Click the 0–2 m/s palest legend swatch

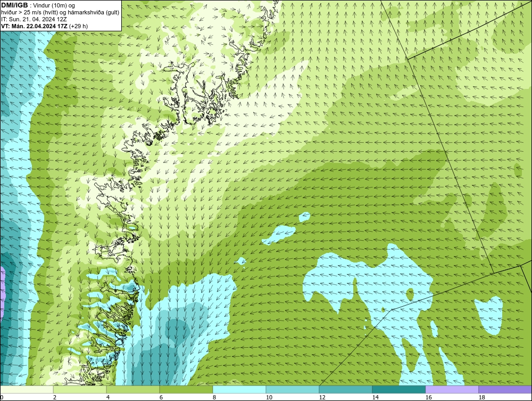(27, 389)
